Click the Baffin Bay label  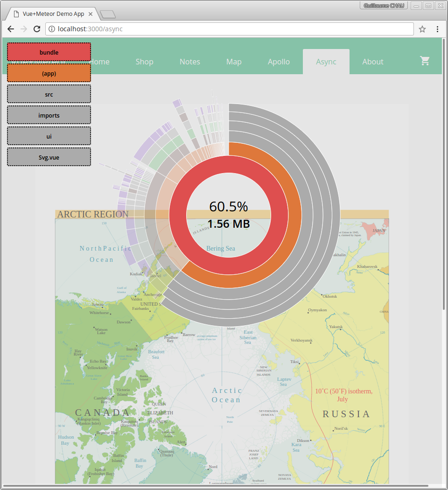[x=140, y=463]
